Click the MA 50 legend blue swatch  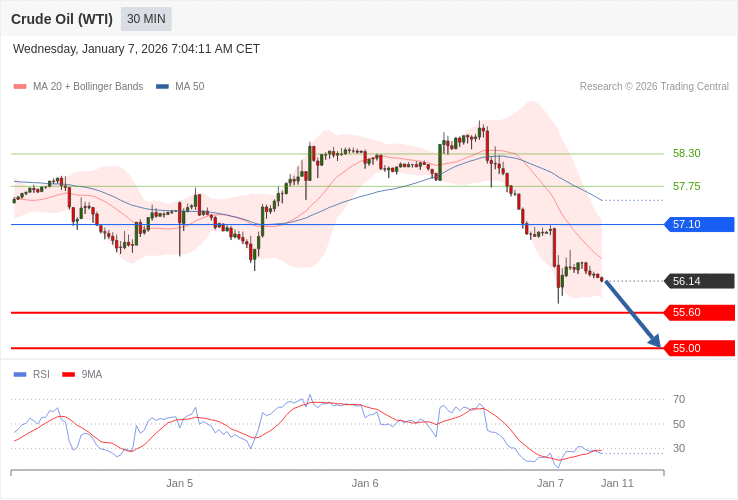(162, 87)
